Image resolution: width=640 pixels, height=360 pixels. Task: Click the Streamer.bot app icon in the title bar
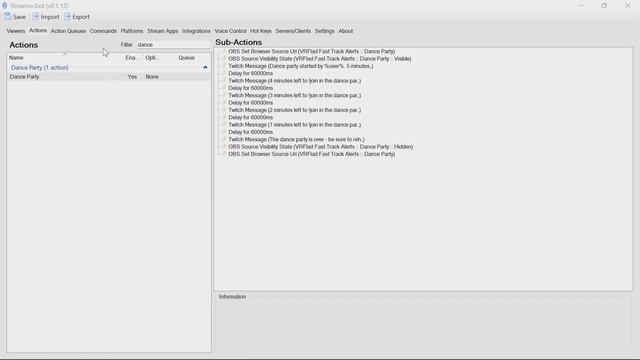(x=4, y=6)
